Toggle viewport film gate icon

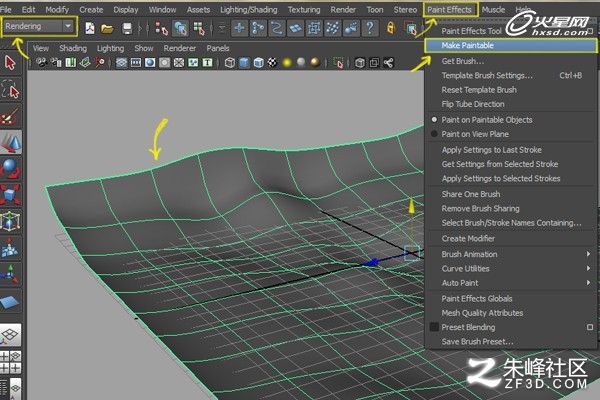(x=136, y=62)
